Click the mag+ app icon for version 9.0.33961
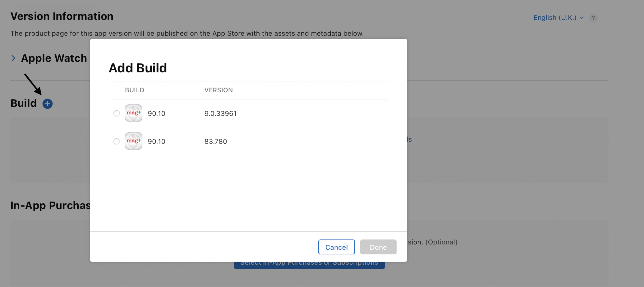Screen dimensions: 644x287 click(x=134, y=113)
